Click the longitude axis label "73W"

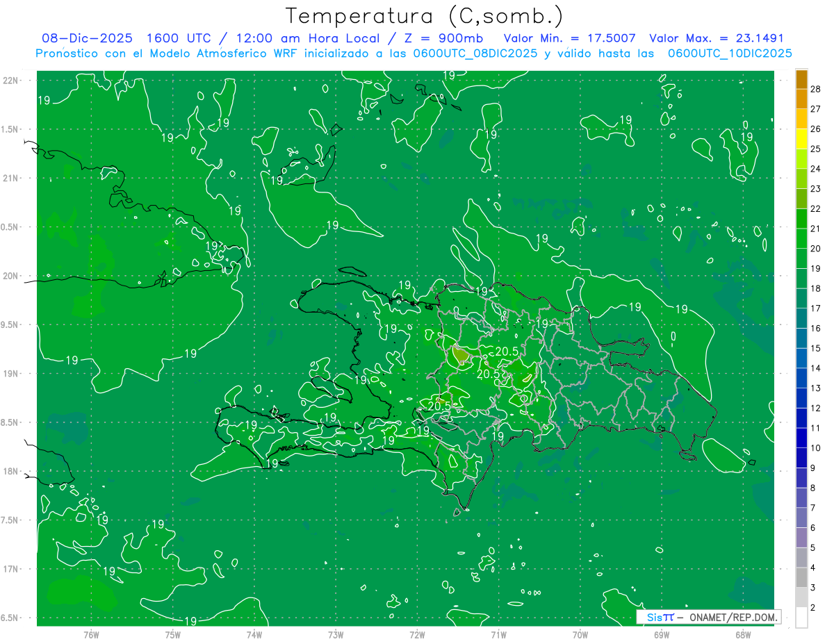(x=336, y=634)
